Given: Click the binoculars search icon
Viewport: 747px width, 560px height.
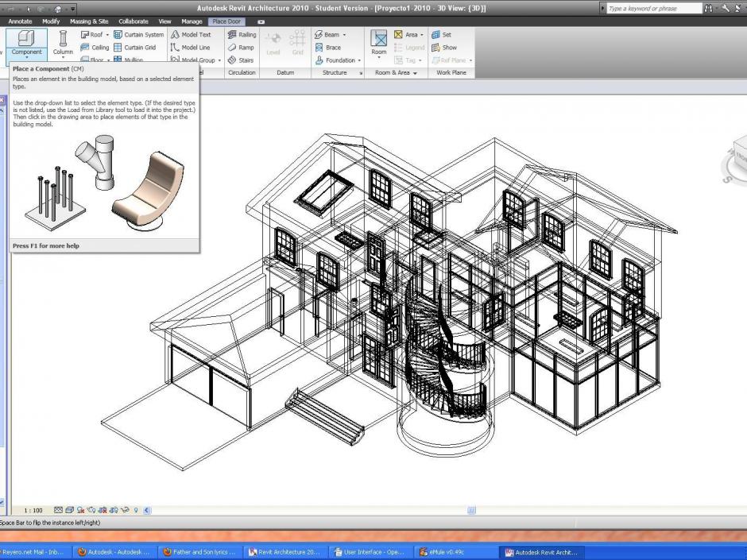Looking at the screenshot, I should [709, 8].
